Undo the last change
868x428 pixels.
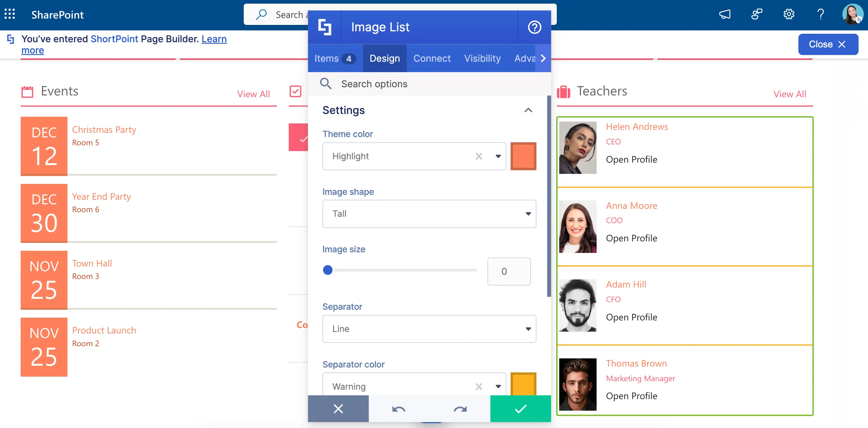pos(399,409)
